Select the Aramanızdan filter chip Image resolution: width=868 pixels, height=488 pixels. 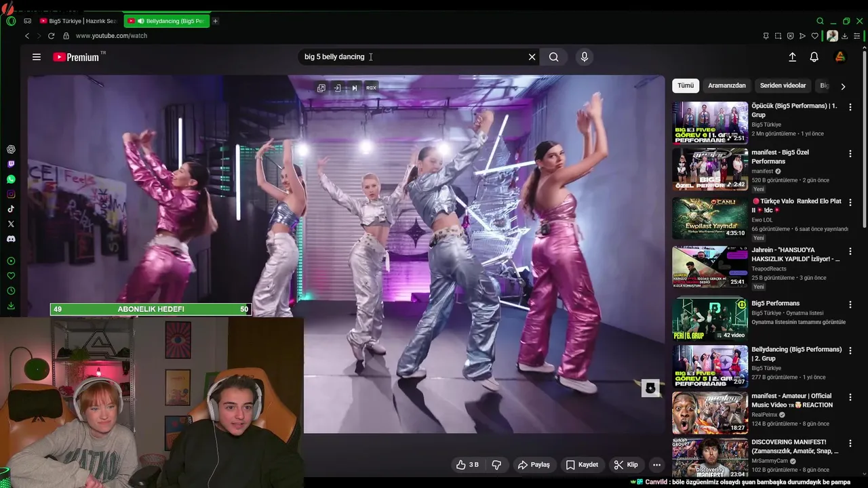(727, 86)
